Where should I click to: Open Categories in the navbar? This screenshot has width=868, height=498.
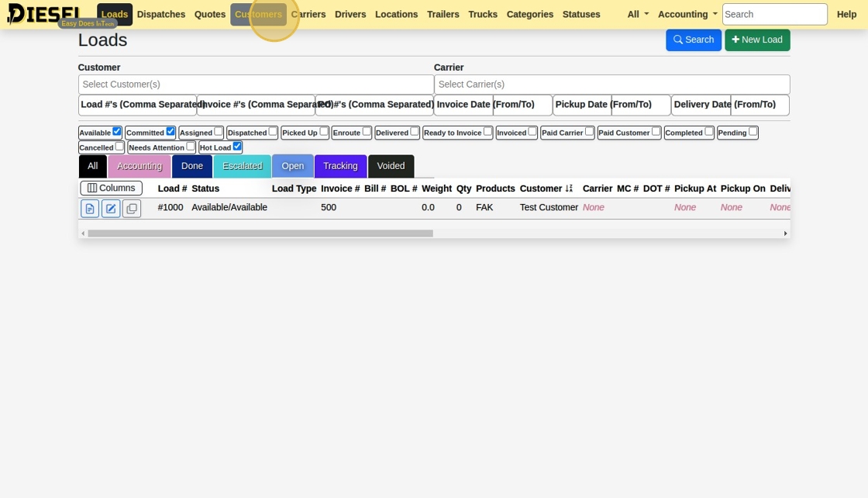coord(530,15)
